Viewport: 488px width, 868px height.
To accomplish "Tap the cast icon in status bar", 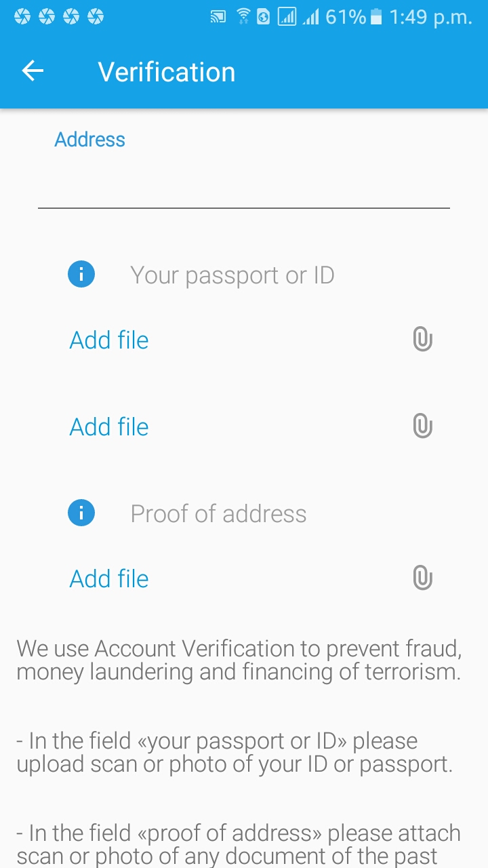I will (x=218, y=17).
